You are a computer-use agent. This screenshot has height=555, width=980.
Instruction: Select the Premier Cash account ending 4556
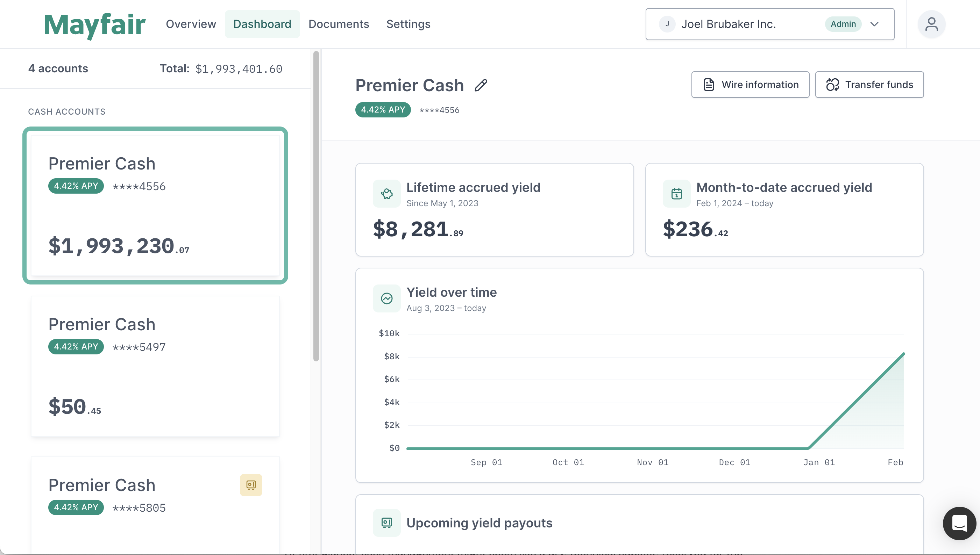(155, 206)
